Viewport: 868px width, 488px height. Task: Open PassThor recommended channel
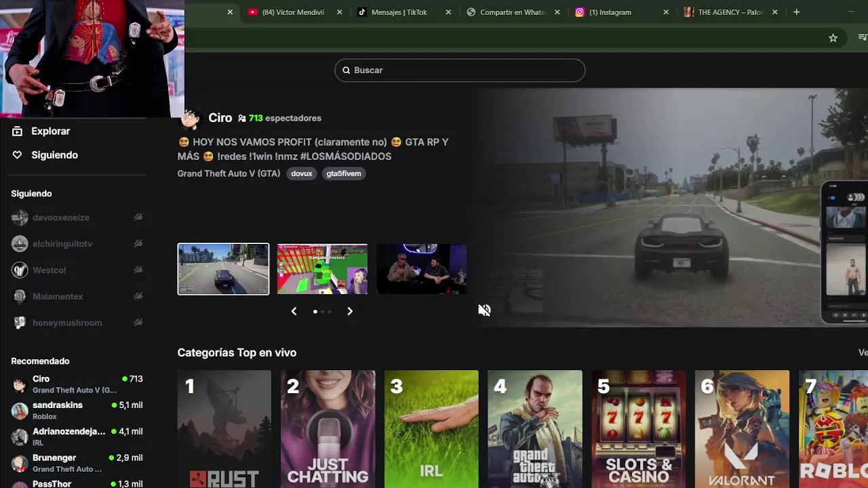(77, 483)
